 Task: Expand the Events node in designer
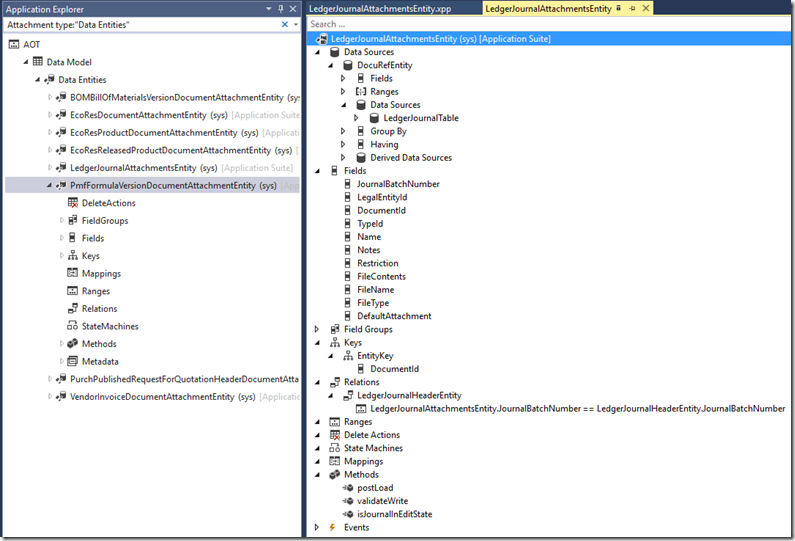[x=317, y=527]
